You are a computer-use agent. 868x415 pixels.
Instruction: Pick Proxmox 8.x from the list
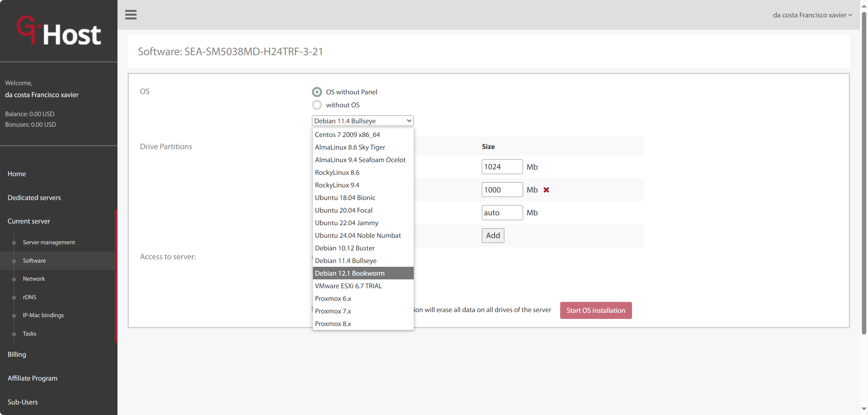(x=363, y=324)
